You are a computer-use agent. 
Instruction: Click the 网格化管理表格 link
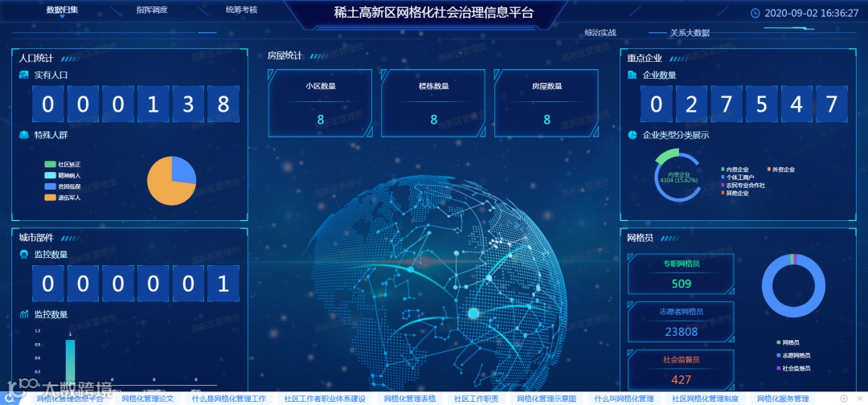pos(410,399)
